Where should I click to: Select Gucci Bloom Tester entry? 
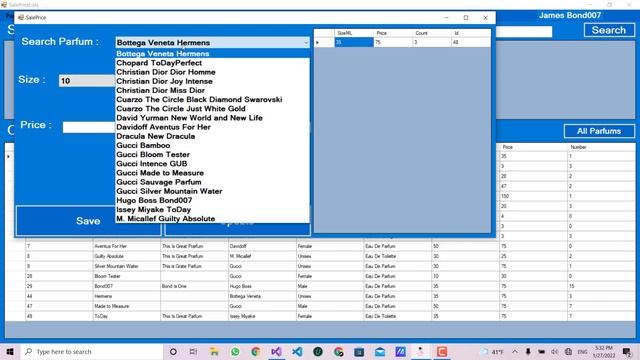212,155
